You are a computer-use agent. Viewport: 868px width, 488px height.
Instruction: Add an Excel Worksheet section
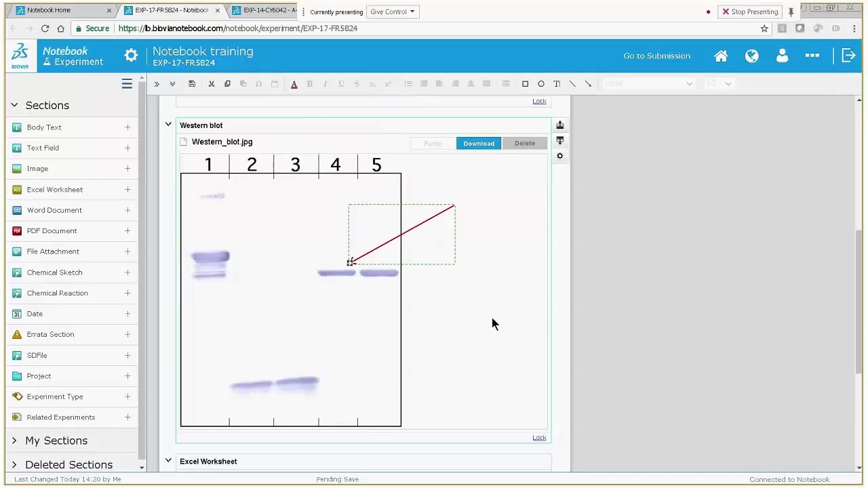pos(127,189)
